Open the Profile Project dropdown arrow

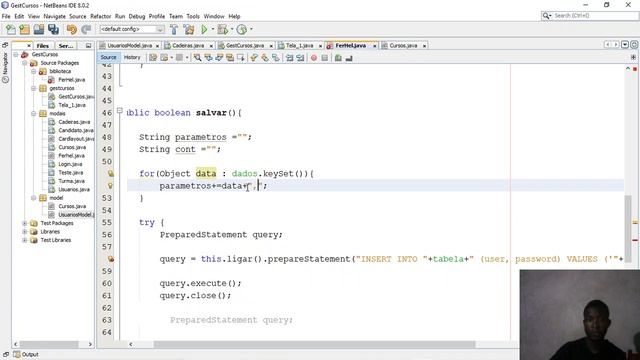click(x=251, y=29)
